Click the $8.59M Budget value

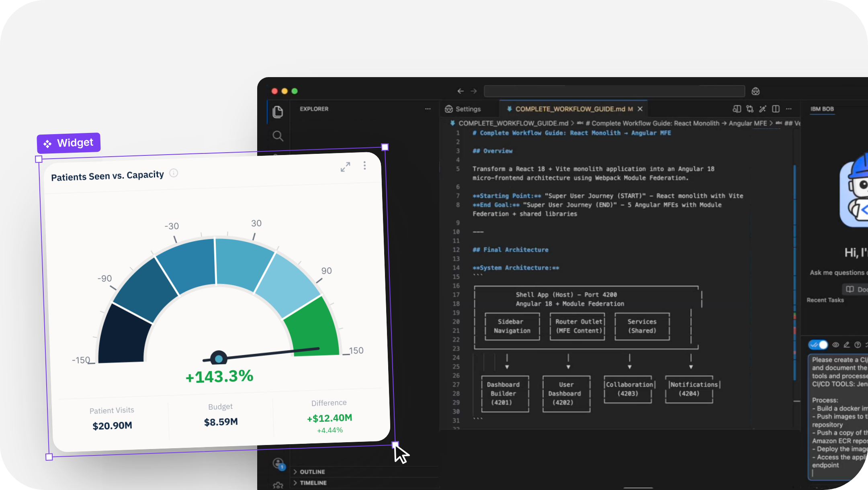click(x=221, y=422)
